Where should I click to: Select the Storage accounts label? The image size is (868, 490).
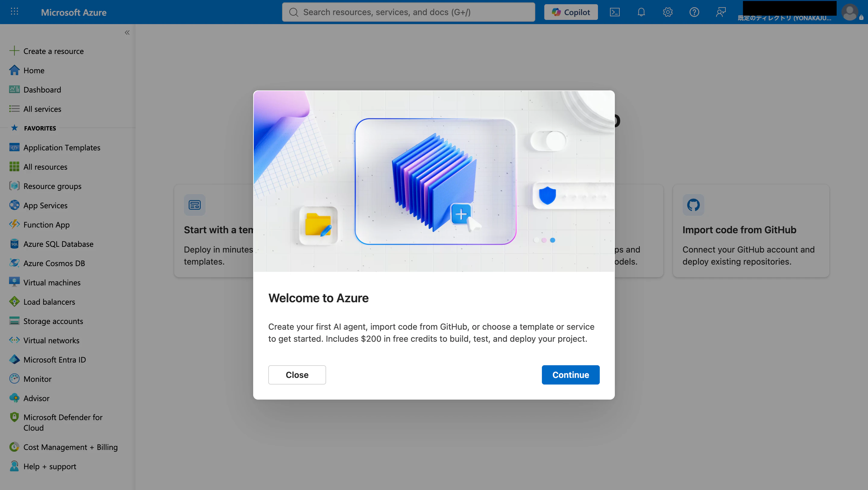coord(53,321)
